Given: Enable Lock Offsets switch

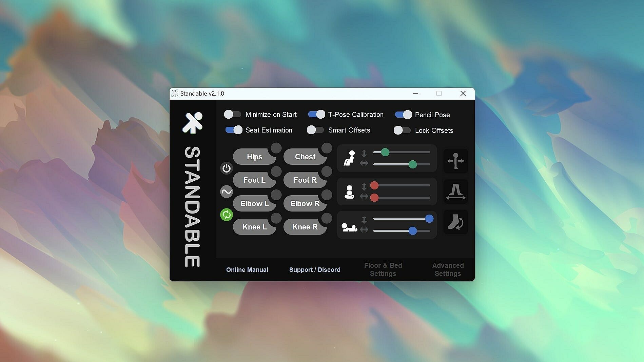Looking at the screenshot, I should [402, 130].
